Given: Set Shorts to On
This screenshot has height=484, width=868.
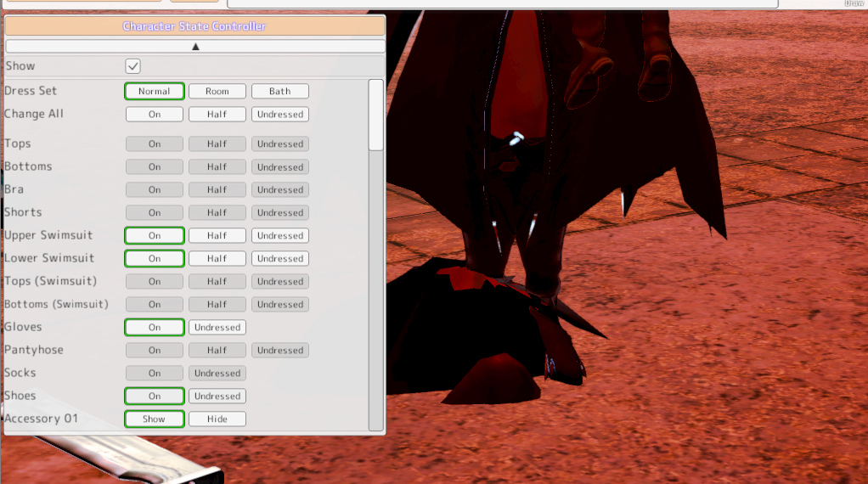Looking at the screenshot, I should point(155,213).
